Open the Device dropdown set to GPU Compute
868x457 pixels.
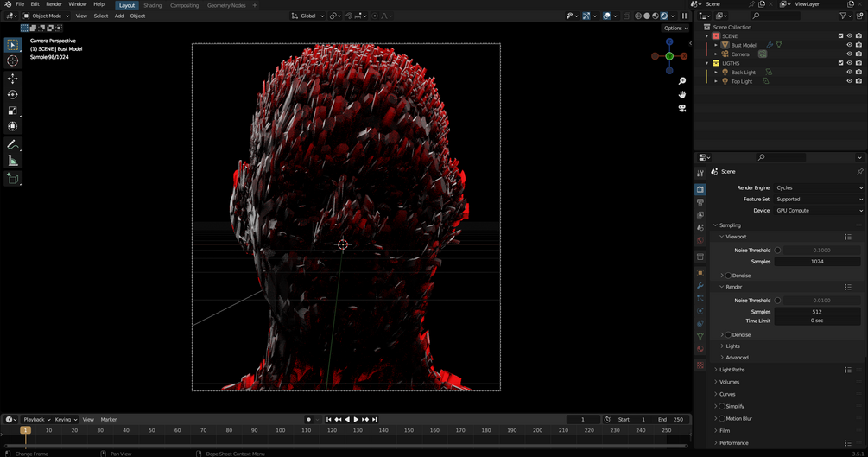[818, 210]
